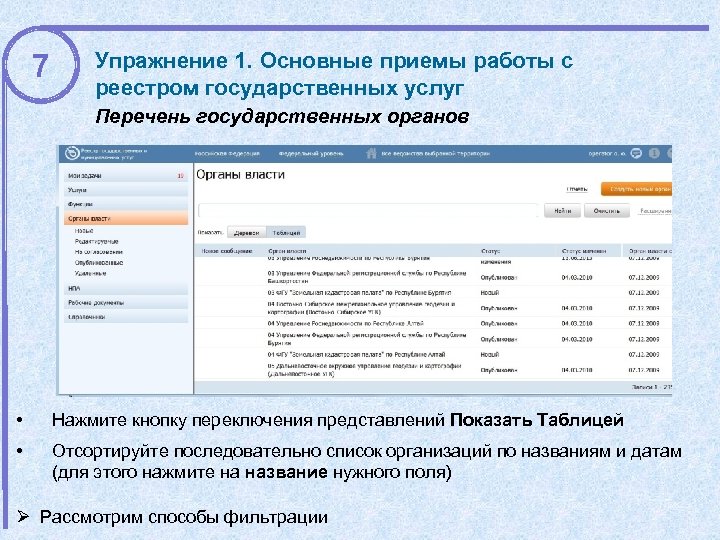Select row 05 Дальневосточное окружное управление геодезии
Viewport: 720px width, 540px height.
[434, 370]
